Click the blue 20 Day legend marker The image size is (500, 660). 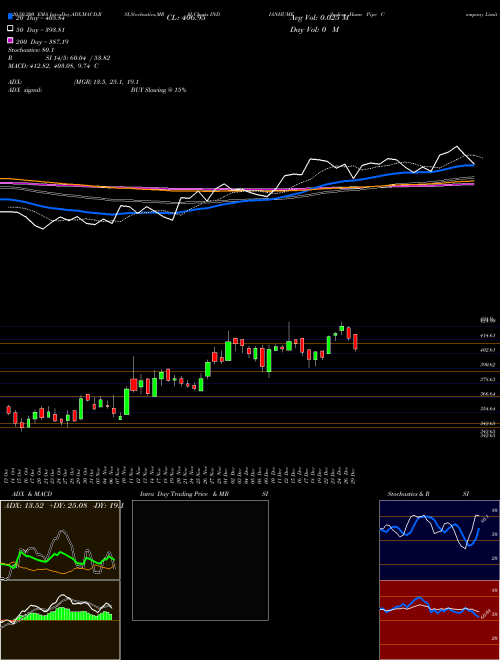pyautogui.click(x=10, y=18)
